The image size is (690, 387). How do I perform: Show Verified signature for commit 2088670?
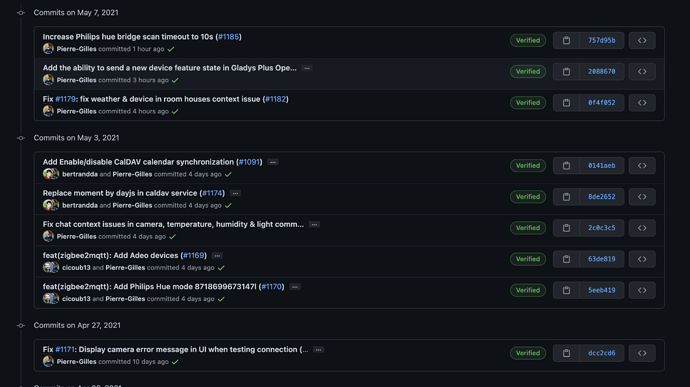(528, 72)
